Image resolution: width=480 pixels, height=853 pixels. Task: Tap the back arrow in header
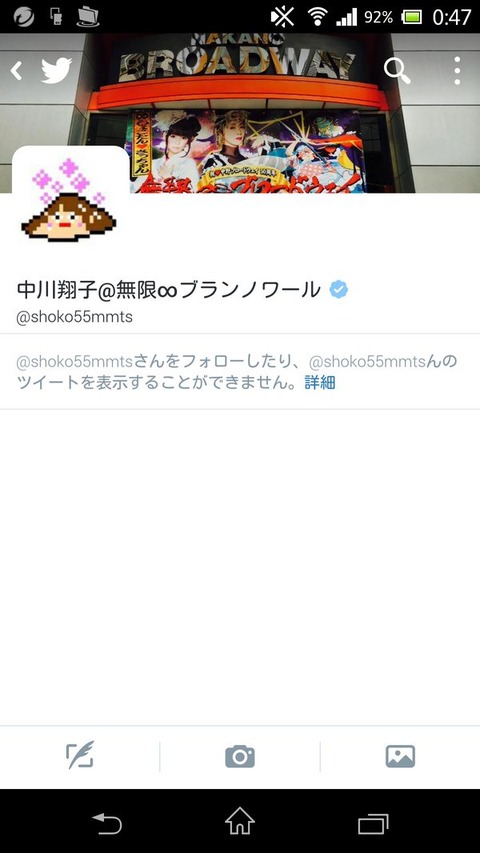pos(16,70)
